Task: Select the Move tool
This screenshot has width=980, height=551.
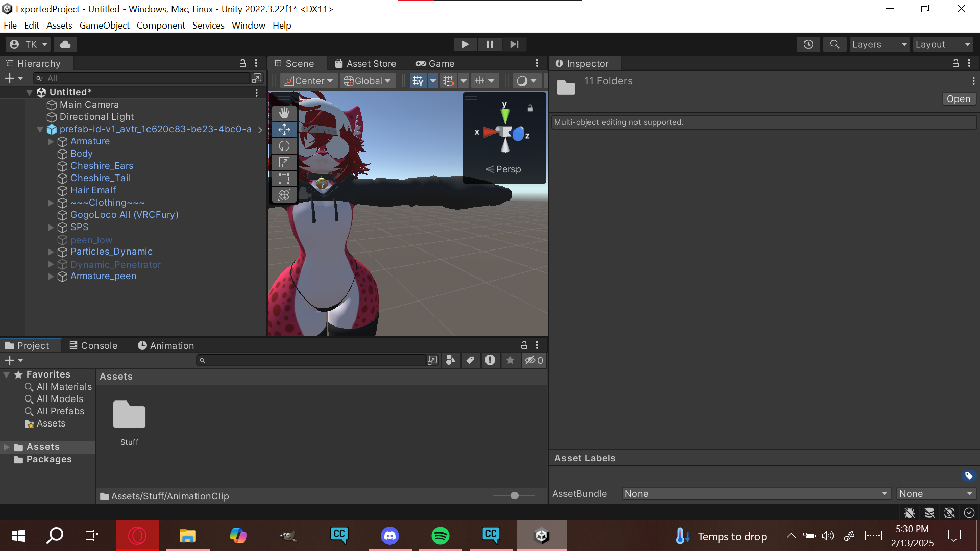Action: click(284, 130)
